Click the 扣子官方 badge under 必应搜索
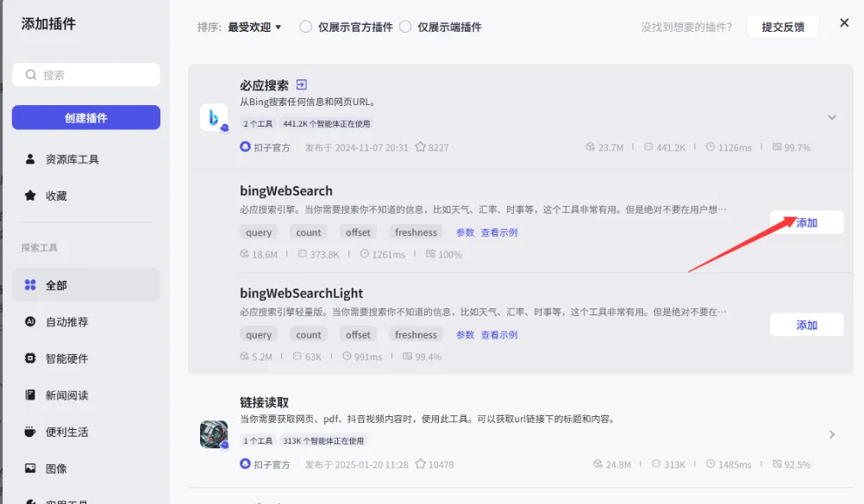 pos(265,147)
